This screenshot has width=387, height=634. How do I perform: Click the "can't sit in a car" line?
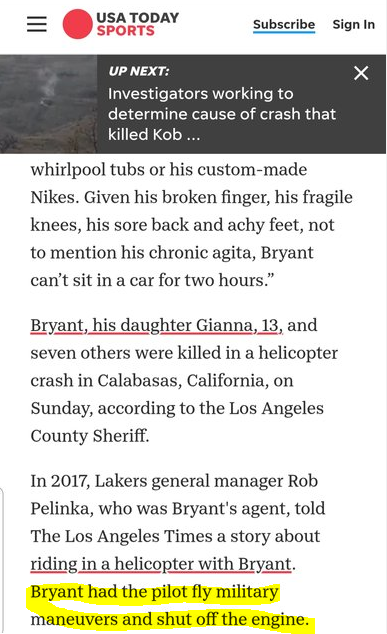152,280
